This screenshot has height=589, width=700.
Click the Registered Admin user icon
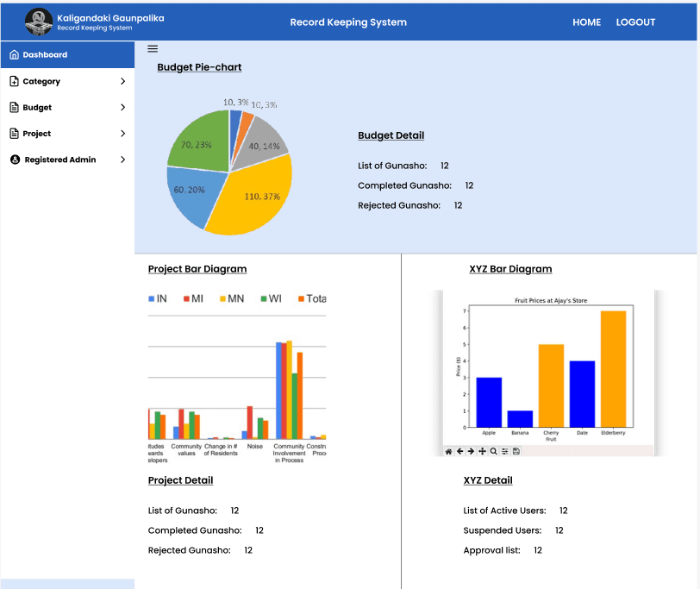[15, 160]
